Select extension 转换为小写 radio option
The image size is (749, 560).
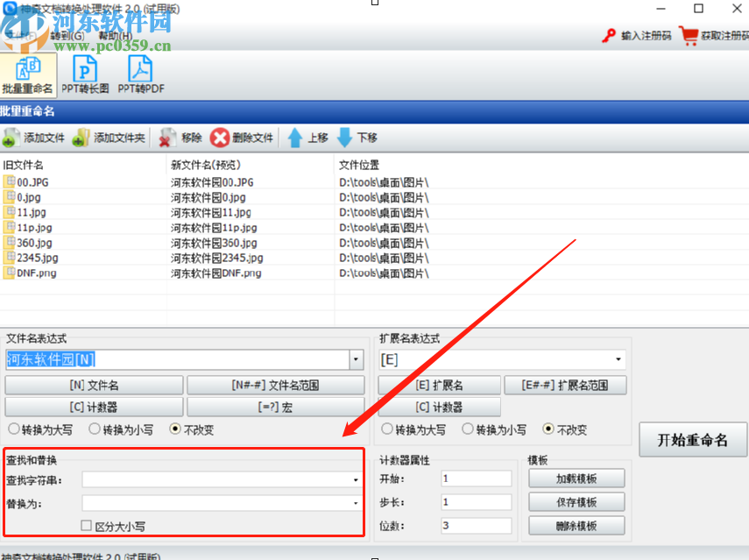[x=468, y=429]
